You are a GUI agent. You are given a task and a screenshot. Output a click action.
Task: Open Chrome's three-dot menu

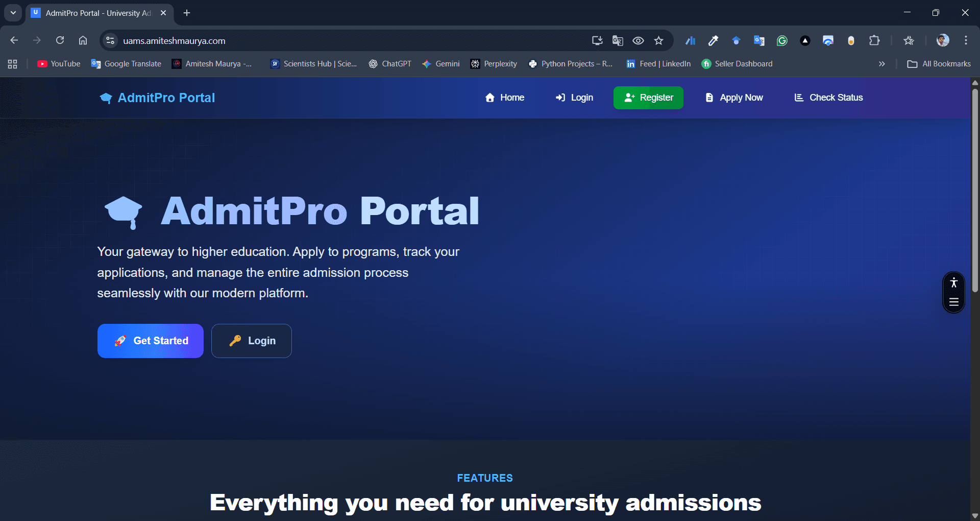pos(965,40)
